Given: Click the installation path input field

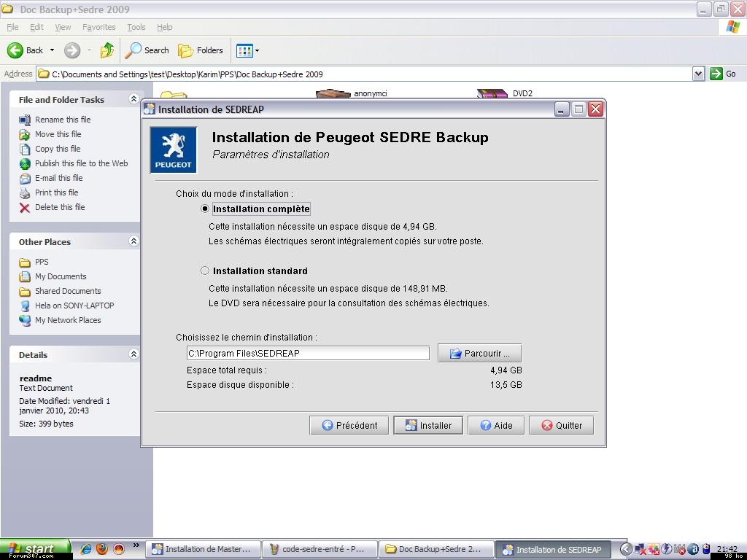Looking at the screenshot, I should 308,354.
